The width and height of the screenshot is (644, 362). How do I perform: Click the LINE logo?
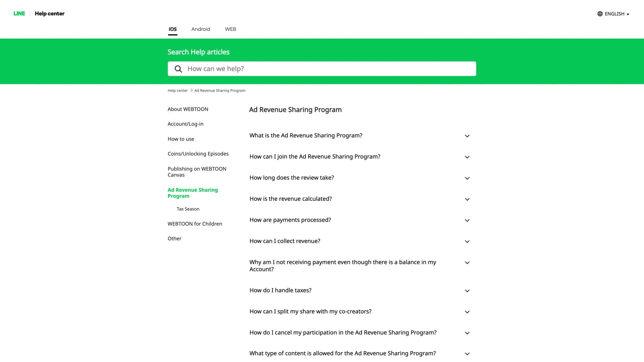pos(19,14)
